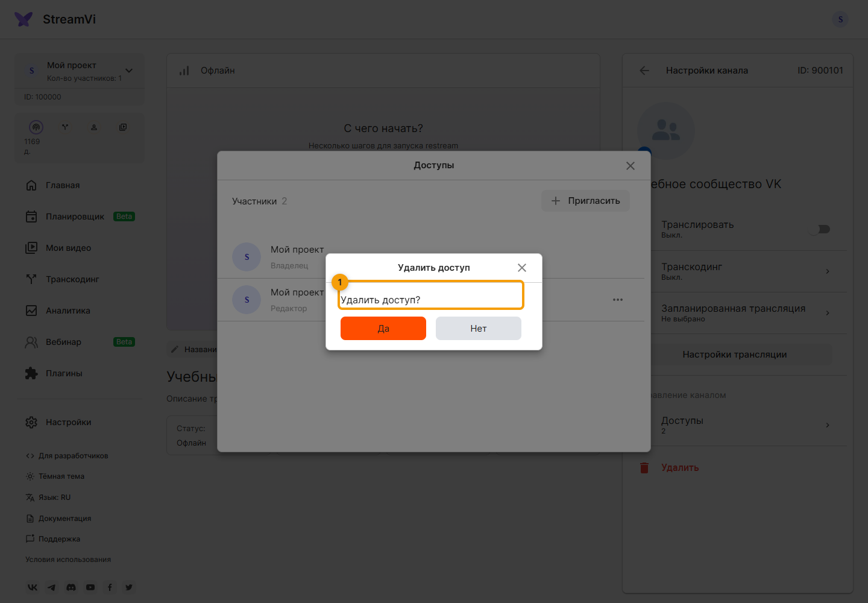
Task: Select the video library icon in sidebar strip
Action: pyautogui.click(x=123, y=127)
